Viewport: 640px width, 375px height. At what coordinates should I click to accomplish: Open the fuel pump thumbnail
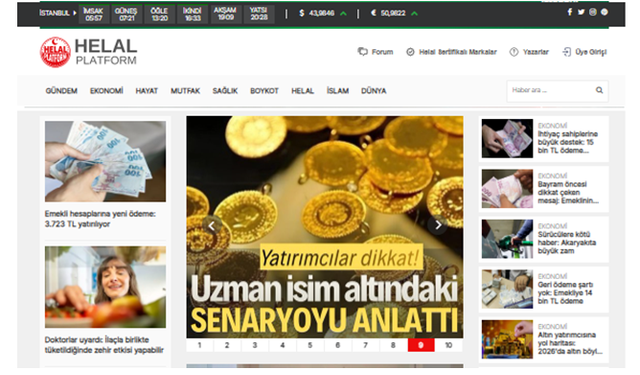pyautogui.click(x=507, y=239)
